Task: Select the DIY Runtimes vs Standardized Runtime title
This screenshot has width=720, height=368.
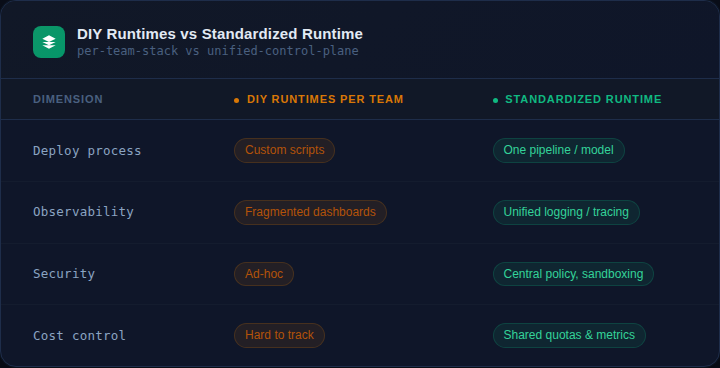Action: point(220,34)
